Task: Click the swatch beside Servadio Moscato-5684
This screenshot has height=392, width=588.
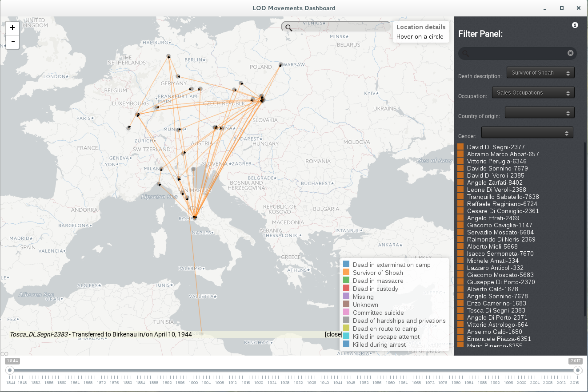Action: pos(460,232)
